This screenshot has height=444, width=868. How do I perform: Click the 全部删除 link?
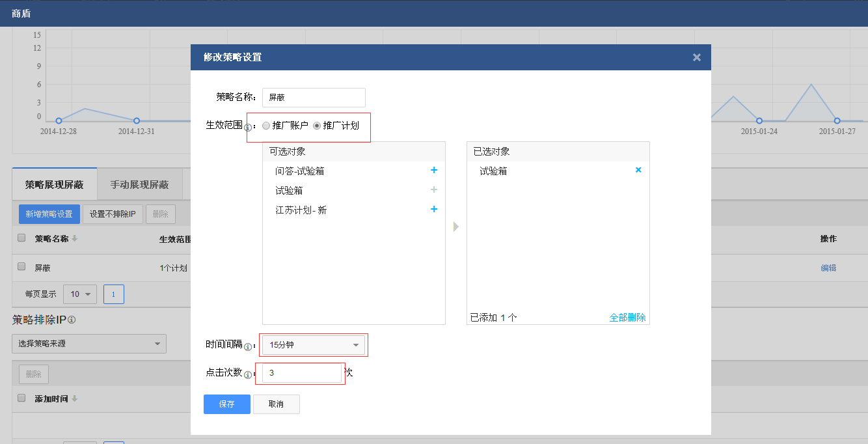[x=627, y=318]
